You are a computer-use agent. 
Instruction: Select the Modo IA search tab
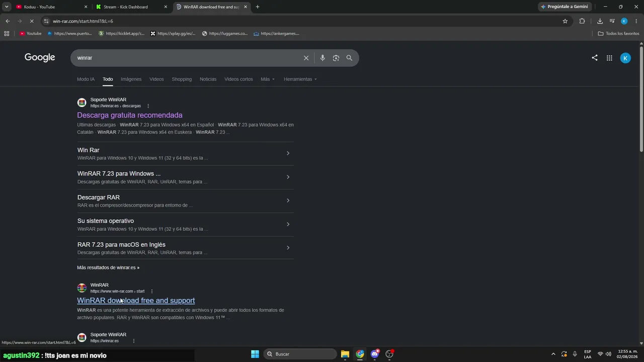(x=86, y=79)
